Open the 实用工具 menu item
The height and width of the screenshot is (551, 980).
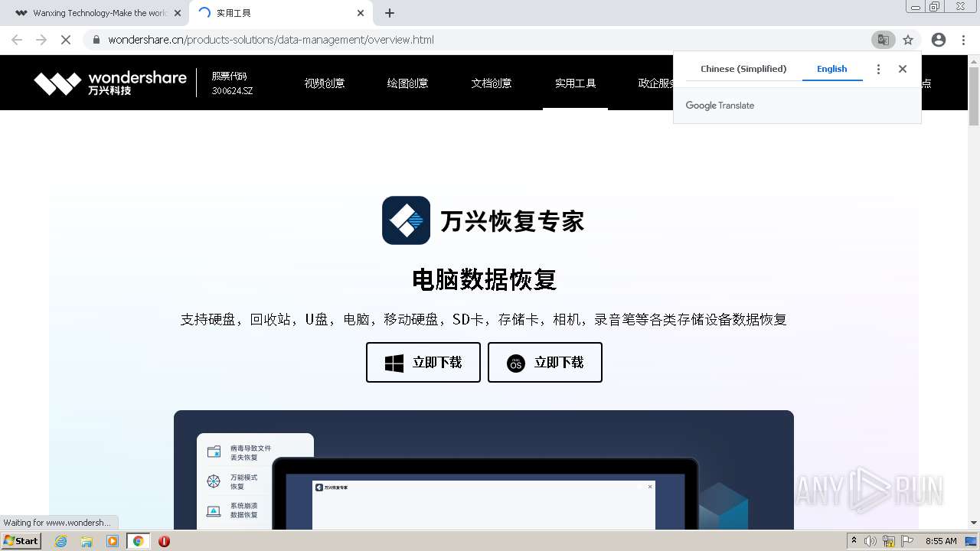pos(575,83)
